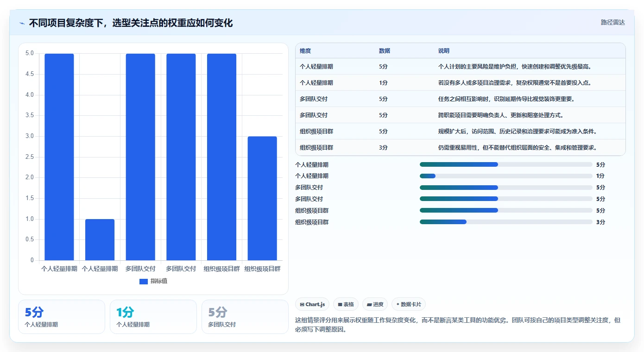The height and width of the screenshot is (352, 644).
Task: Click the 1分 cell in the table
Action: 383,83
